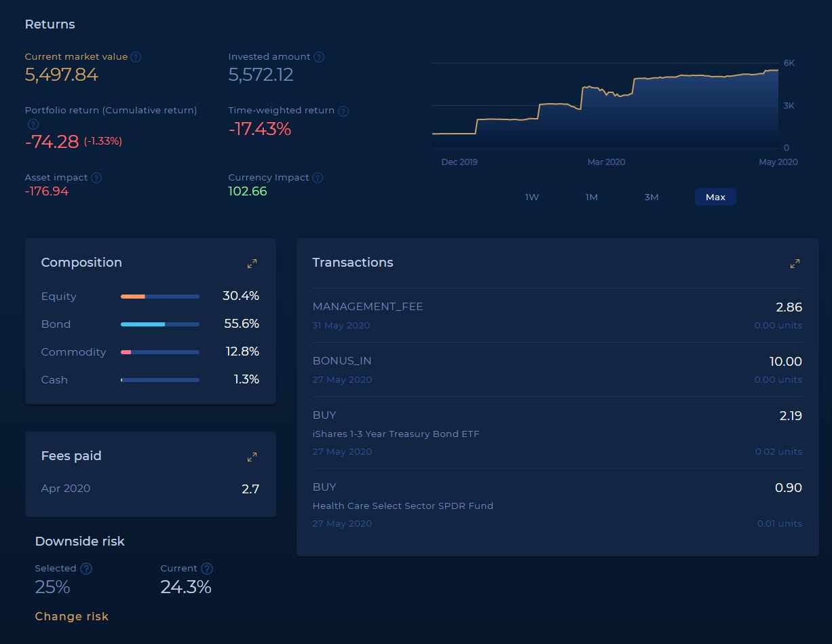Select the Max chart range
Screen dimensions: 832x644
coord(715,197)
